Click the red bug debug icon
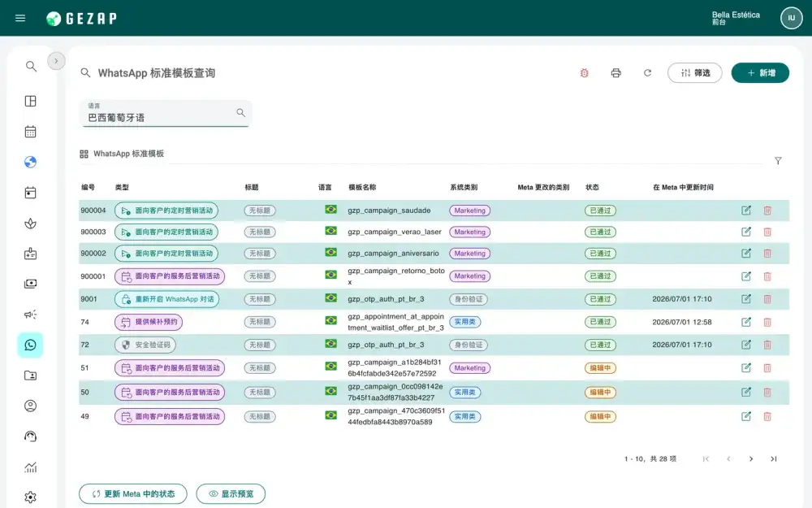This screenshot has width=812, height=508. 584,73
